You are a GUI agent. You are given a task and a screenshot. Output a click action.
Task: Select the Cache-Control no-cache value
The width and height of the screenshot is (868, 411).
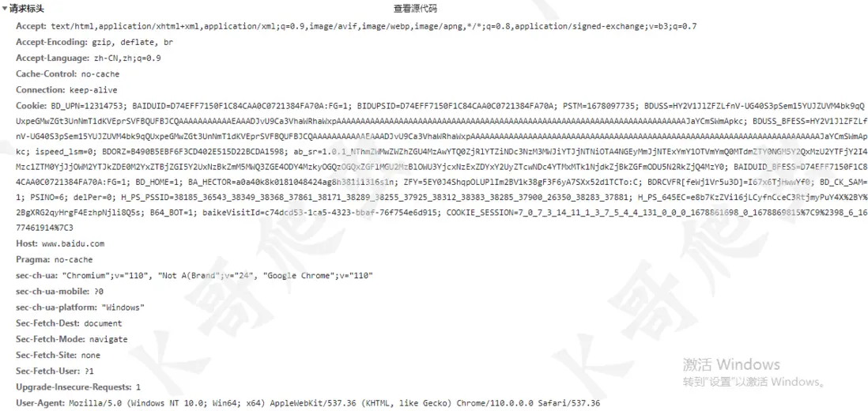pos(100,74)
